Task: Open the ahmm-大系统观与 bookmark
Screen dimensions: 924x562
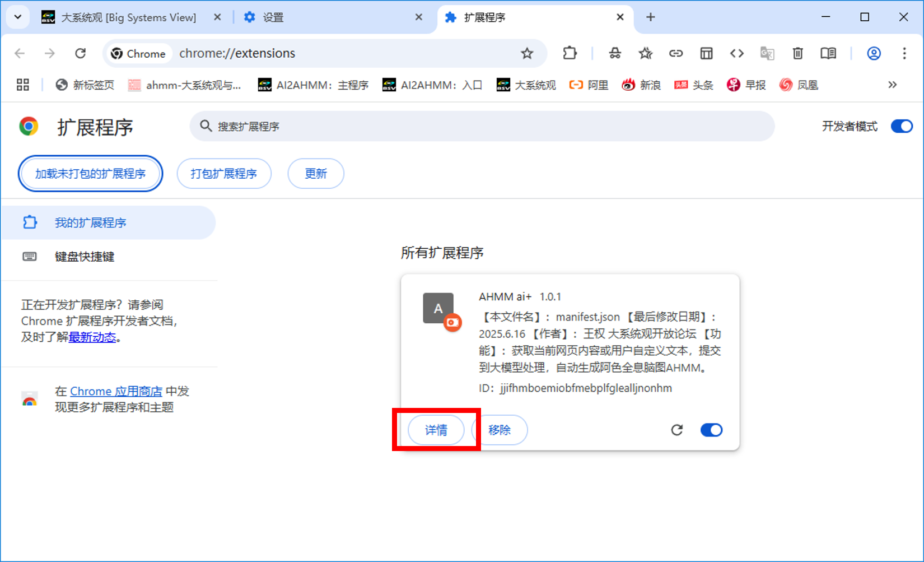Action: [x=185, y=85]
